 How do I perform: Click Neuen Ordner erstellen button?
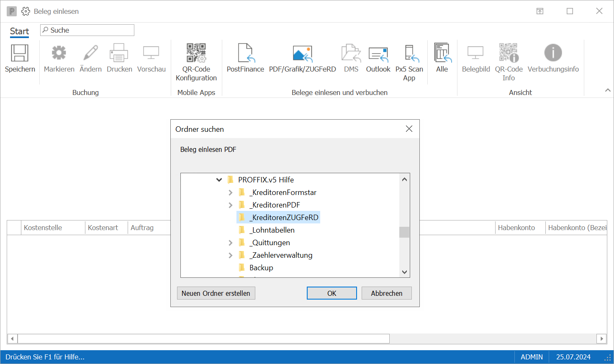click(x=216, y=293)
